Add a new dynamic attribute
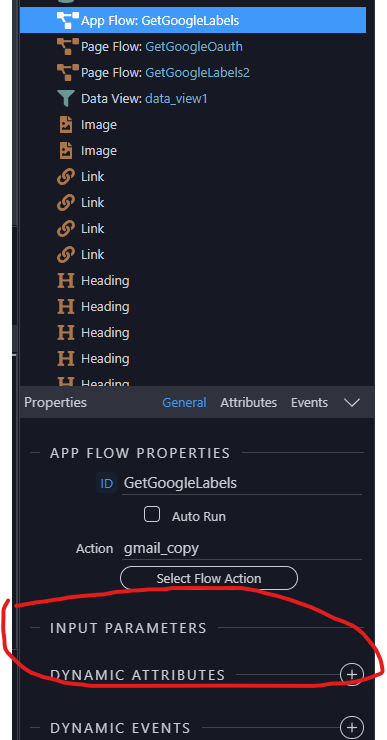The image size is (387, 740). pos(352,674)
